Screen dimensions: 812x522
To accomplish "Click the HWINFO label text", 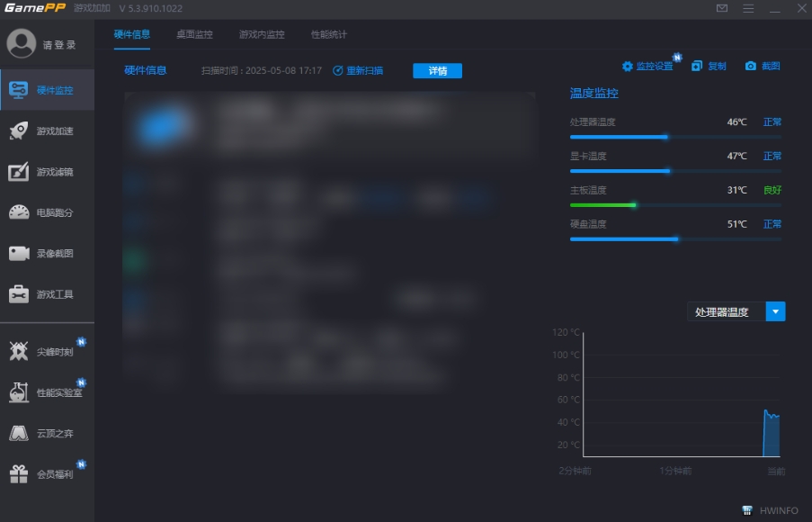I will coord(779,510).
